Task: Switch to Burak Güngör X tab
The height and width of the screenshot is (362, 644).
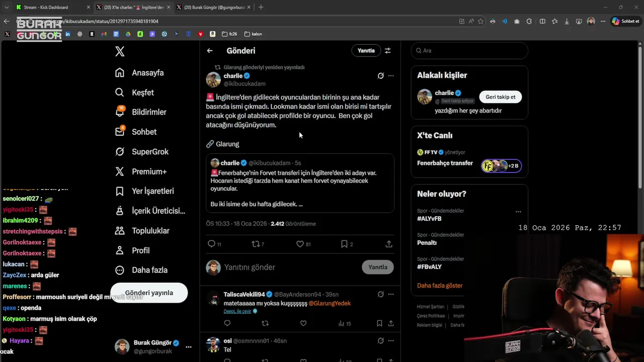Action: pyautogui.click(x=213, y=7)
